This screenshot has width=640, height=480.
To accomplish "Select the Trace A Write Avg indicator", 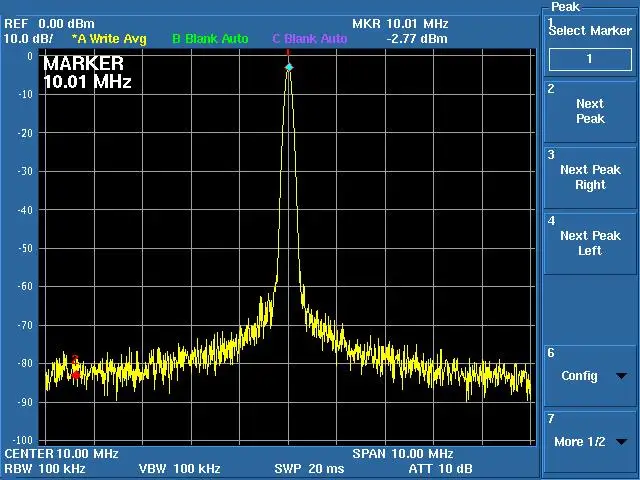I will click(108, 39).
